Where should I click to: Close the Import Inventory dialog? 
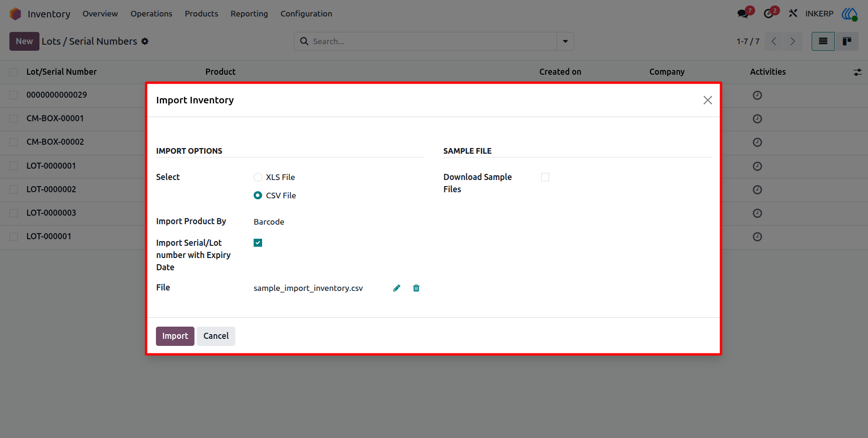pyautogui.click(x=708, y=100)
